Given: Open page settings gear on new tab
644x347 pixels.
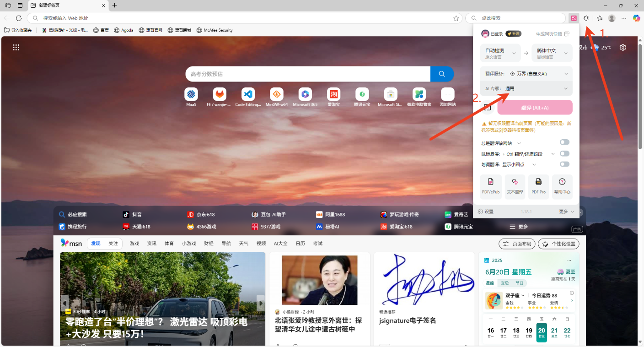Looking at the screenshot, I should 623,48.
